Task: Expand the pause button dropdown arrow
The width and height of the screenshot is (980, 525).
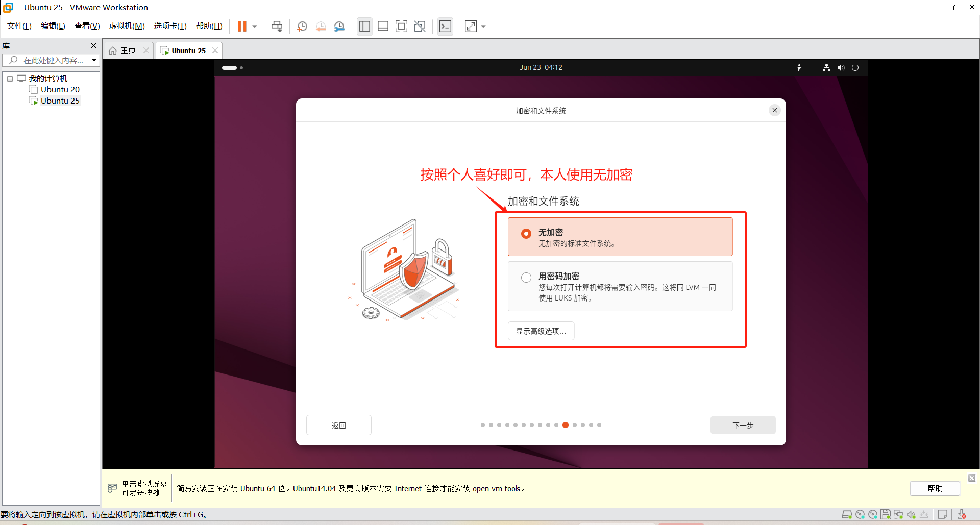Action: (x=254, y=26)
